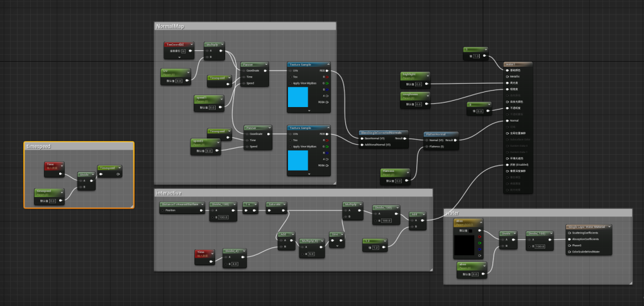The width and height of the screenshot is (644, 306).
Task: Click speed2 default value field
Action: (209, 151)
